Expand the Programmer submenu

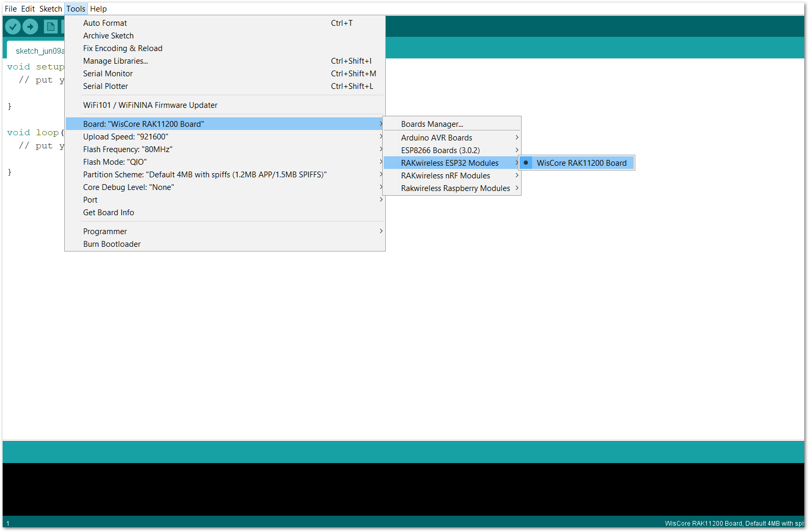pos(225,232)
